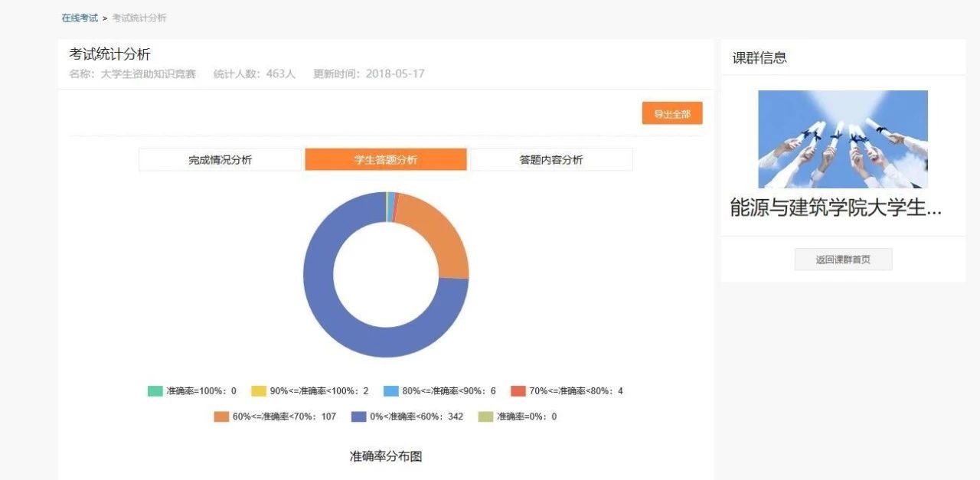Toggle the 准确率=100% green legend swatch
980x480 pixels.
pos(155,391)
